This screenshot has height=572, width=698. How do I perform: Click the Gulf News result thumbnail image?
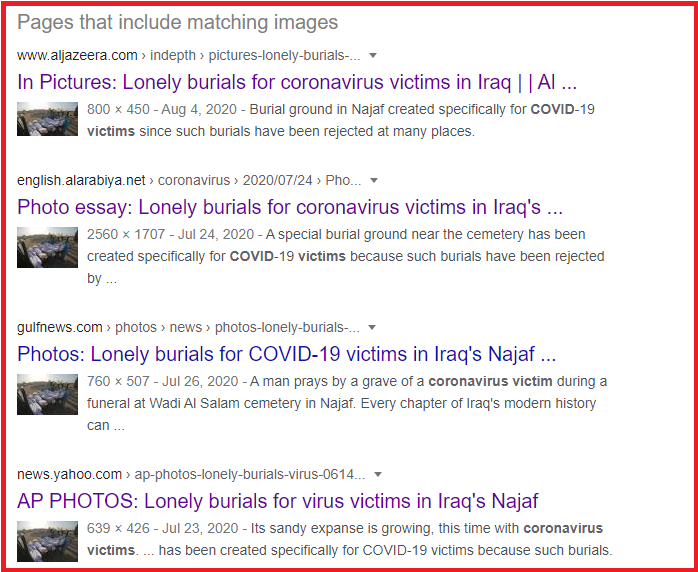[x=47, y=394]
